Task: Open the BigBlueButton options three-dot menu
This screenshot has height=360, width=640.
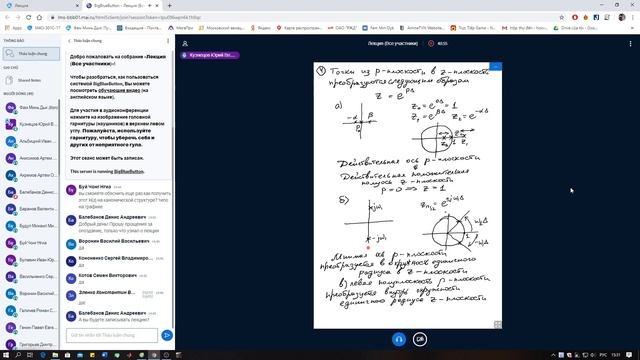Action: click(x=630, y=43)
